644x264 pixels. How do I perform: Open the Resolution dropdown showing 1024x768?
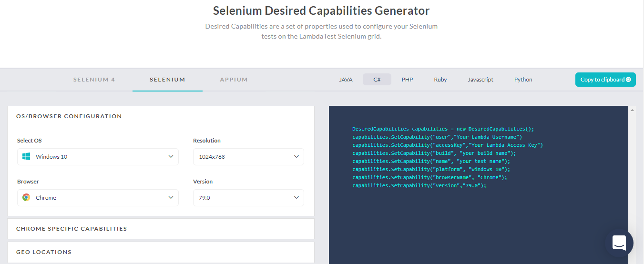248,157
